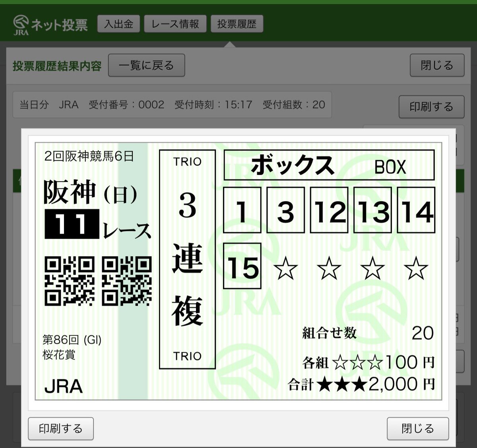Image resolution: width=477 pixels, height=448 pixels.
Task: Click horse number 1 box
Action: (x=242, y=210)
